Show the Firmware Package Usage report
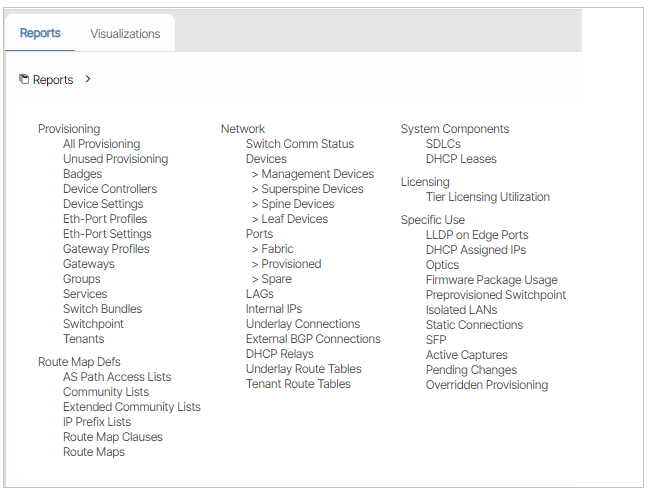This screenshot has width=650, height=495. click(492, 280)
